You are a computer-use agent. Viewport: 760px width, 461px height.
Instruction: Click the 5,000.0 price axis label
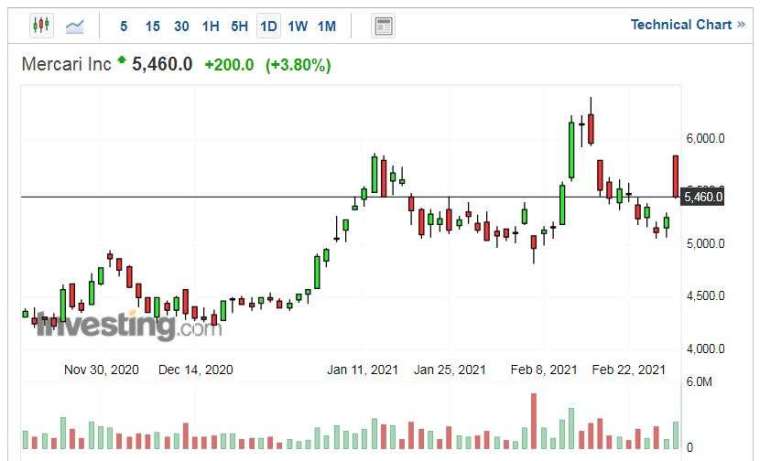(x=705, y=243)
